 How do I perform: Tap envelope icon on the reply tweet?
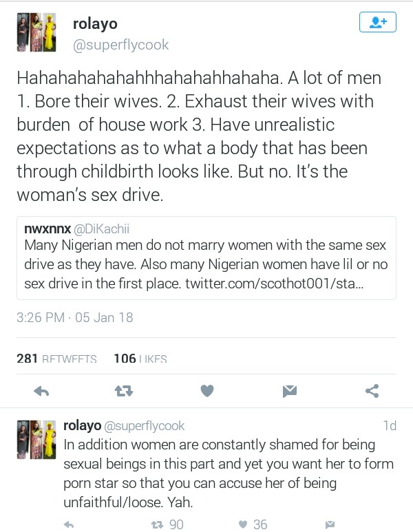[330, 524]
